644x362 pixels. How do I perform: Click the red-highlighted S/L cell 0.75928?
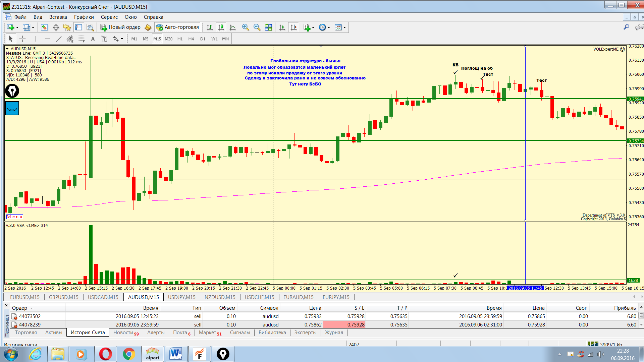pyautogui.click(x=344, y=324)
